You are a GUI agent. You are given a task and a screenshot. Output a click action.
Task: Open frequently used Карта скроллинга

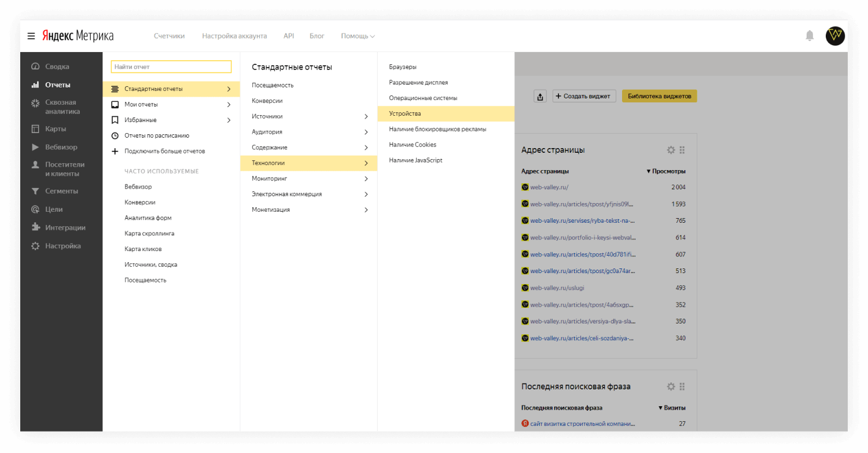point(149,234)
